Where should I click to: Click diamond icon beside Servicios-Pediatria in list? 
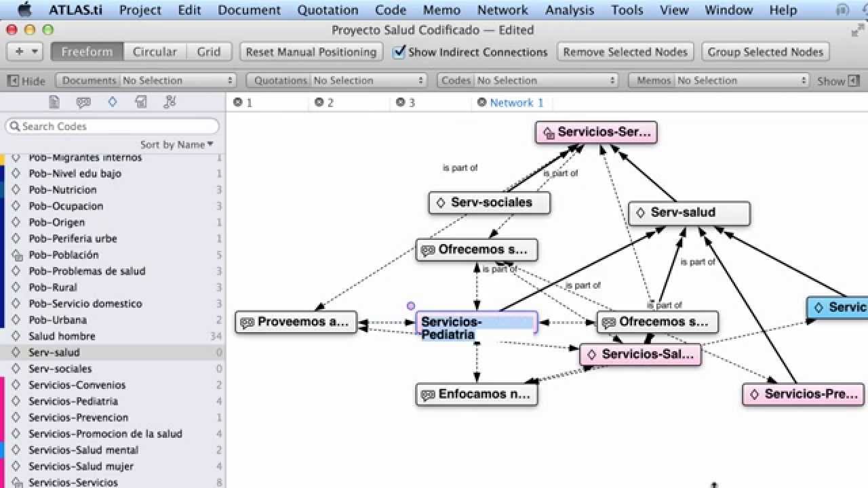coord(16,401)
